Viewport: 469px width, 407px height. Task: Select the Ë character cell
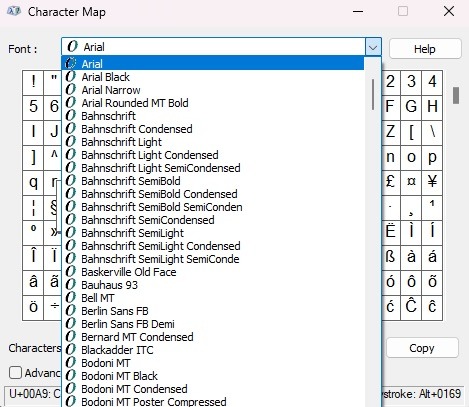(390, 232)
